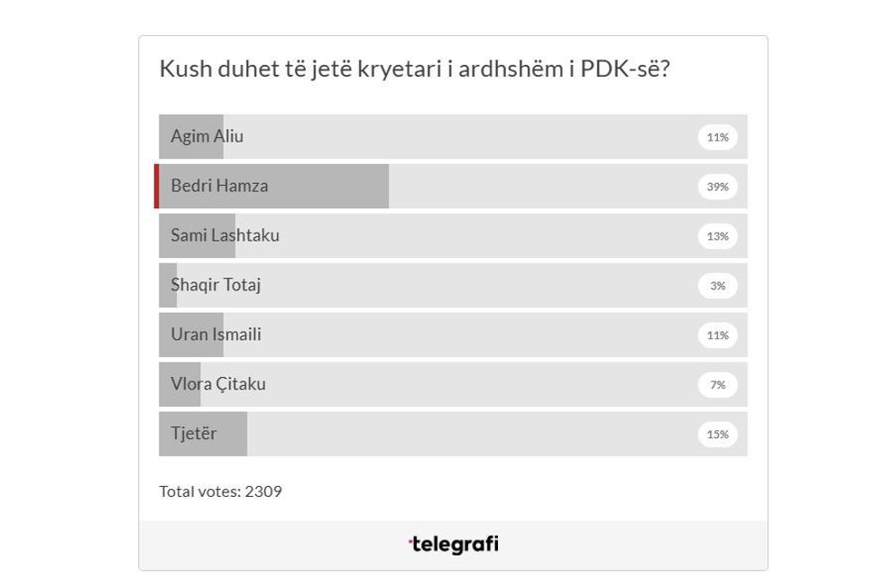Click the end of Bedri Hamza's dark result bar
The width and height of the screenshot is (884, 588).
385,187
